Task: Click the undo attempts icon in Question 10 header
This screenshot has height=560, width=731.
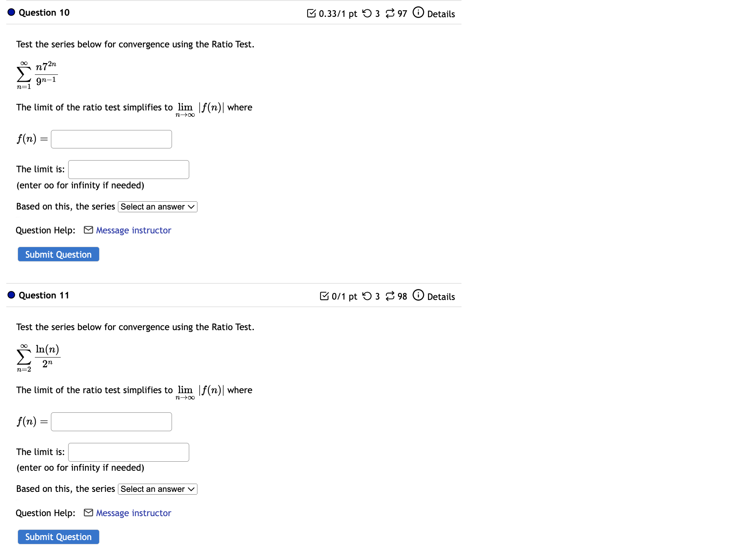Action: pos(367,13)
